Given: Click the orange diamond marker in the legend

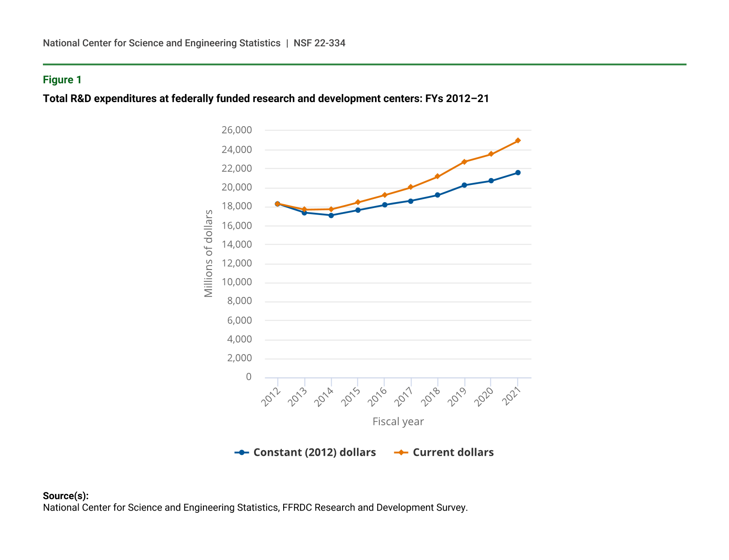Looking at the screenshot, I should point(401,453).
